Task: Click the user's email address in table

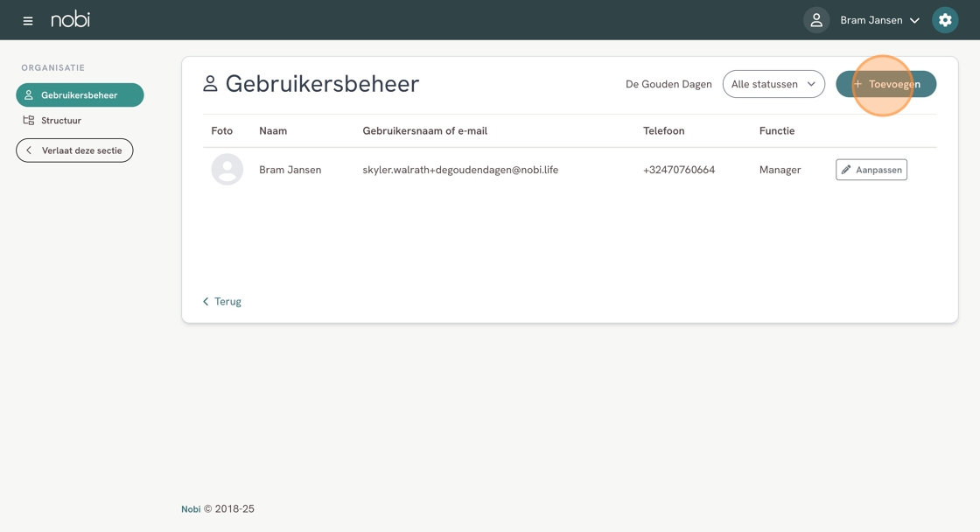Action: [460, 170]
